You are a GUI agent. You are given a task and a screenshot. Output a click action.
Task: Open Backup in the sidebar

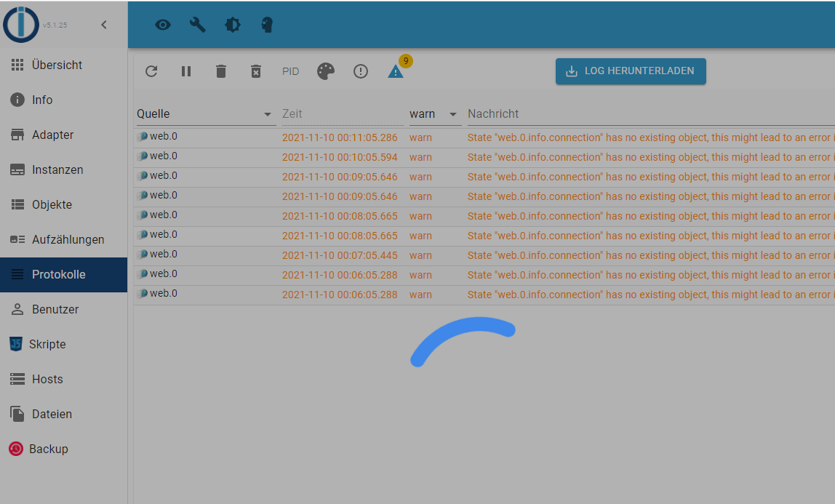(x=64, y=449)
